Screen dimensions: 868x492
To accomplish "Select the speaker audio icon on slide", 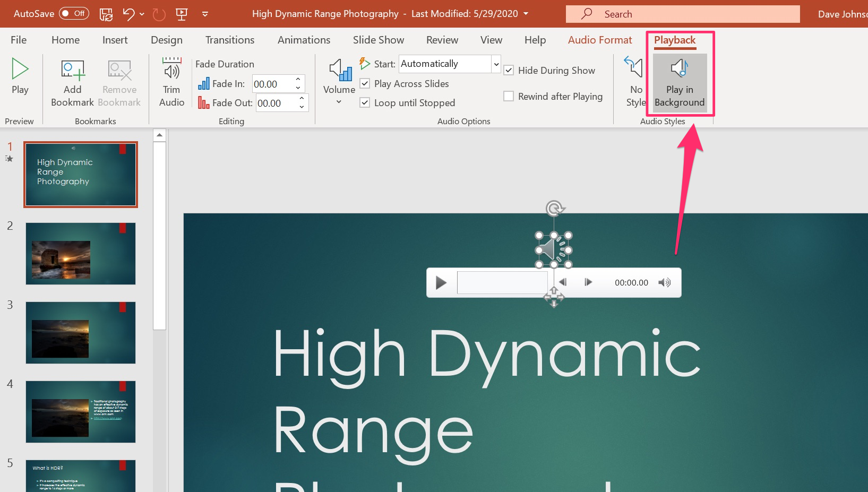I will click(x=554, y=249).
